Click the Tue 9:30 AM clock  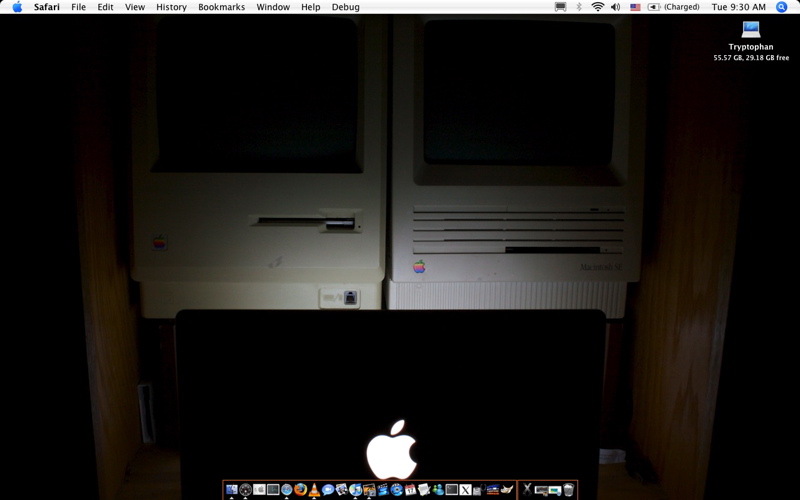point(739,7)
